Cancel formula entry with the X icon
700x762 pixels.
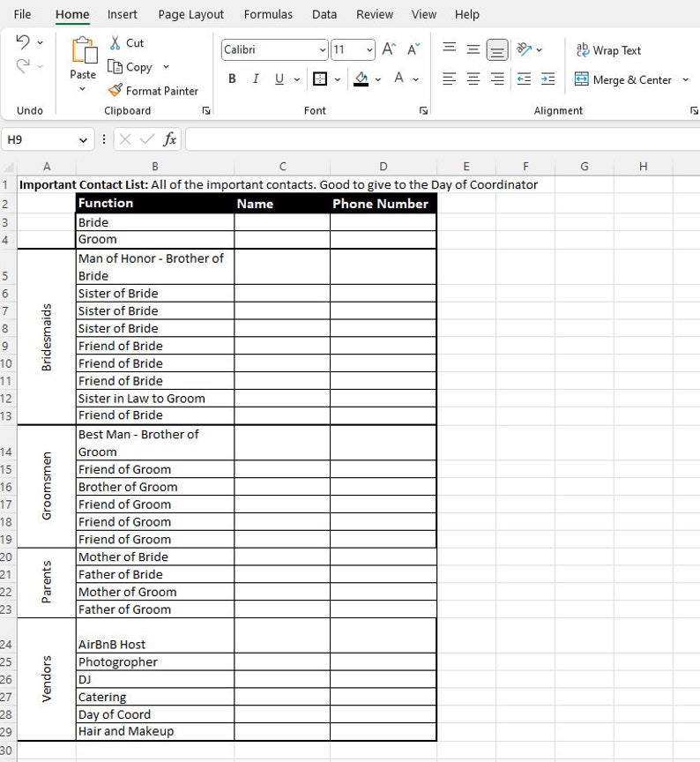[125, 140]
